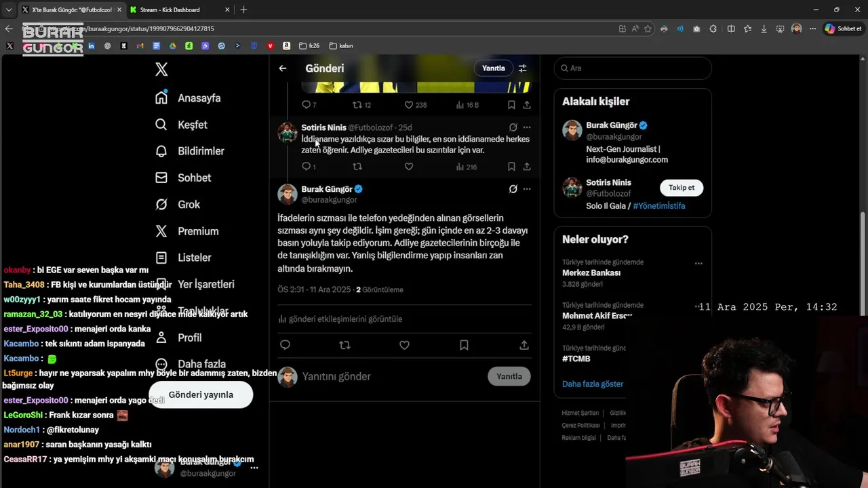Go back with the Gönderi arrow
The height and width of the screenshot is (488, 868).
pyautogui.click(x=283, y=68)
